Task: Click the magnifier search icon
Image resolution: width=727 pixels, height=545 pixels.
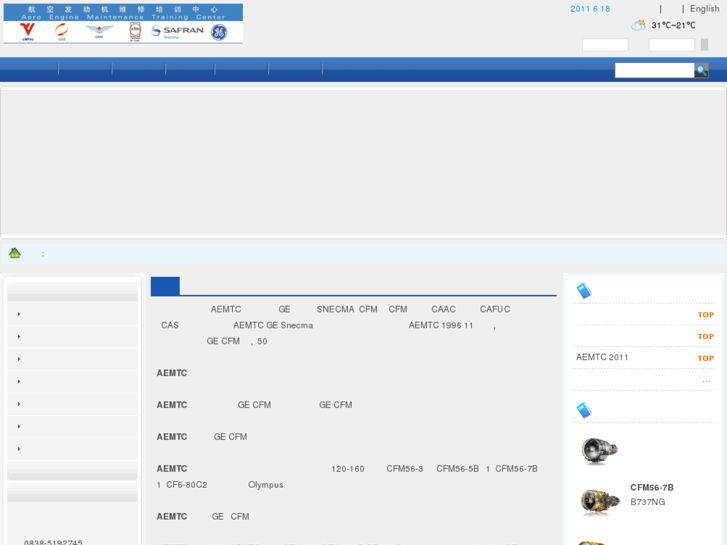Action: tap(701, 70)
